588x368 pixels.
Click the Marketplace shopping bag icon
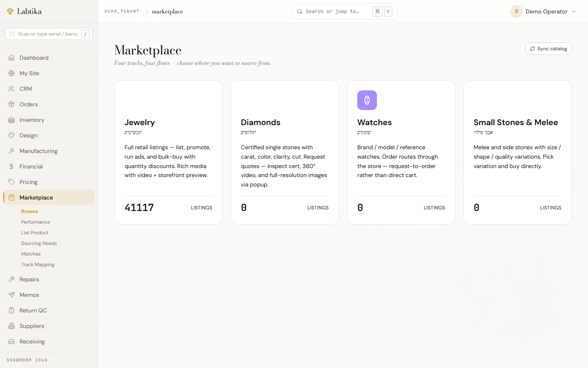[11, 197]
